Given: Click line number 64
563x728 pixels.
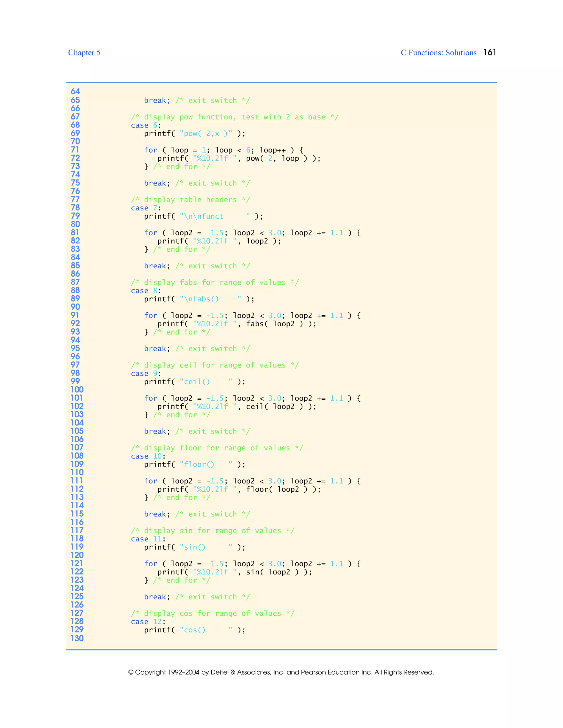Looking at the screenshot, I should point(75,91).
